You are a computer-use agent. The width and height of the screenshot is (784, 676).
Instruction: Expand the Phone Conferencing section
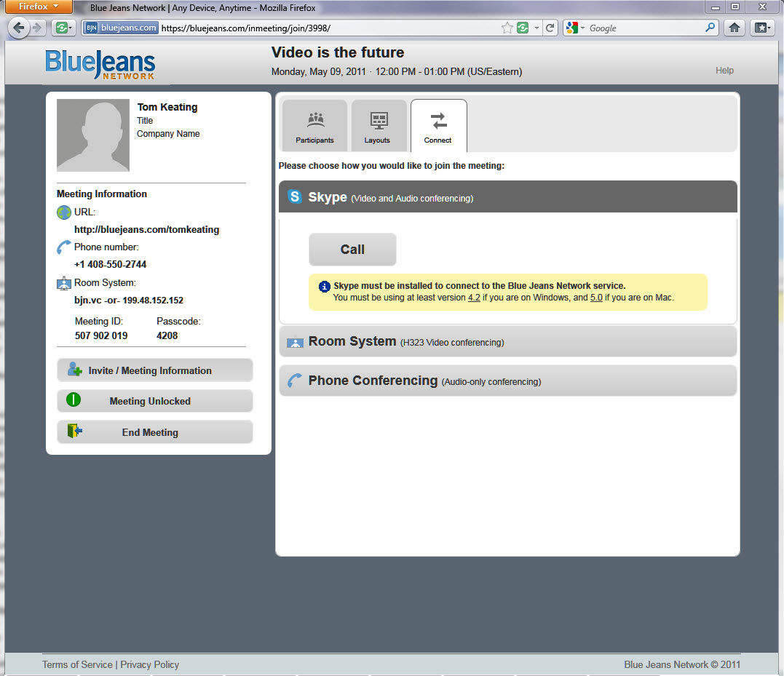tap(507, 381)
